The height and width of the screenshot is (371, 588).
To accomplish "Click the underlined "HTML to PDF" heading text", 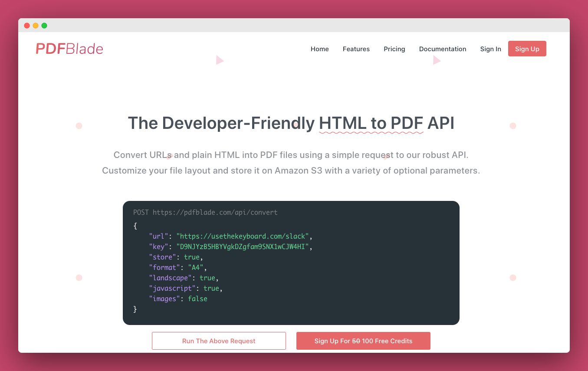I will [371, 124].
